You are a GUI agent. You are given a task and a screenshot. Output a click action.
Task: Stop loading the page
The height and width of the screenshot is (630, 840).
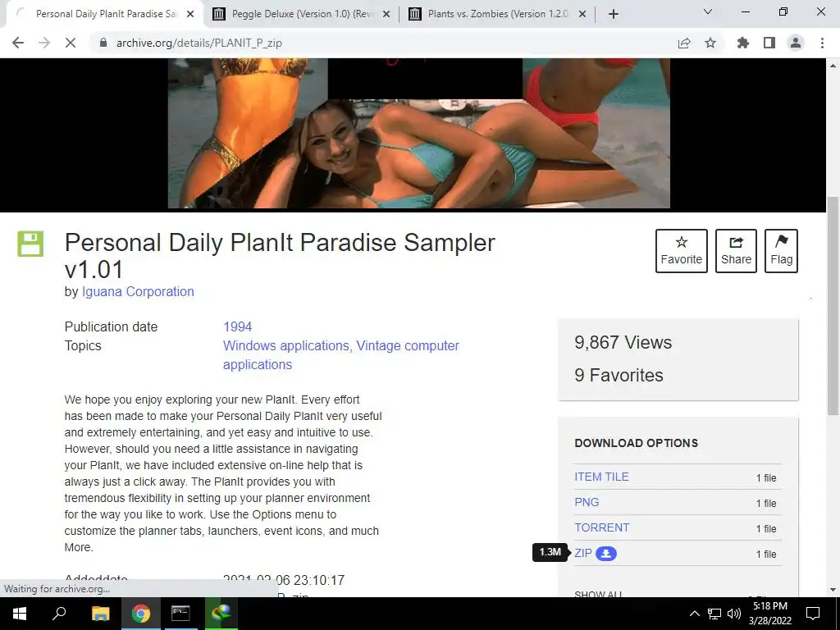tap(71, 43)
